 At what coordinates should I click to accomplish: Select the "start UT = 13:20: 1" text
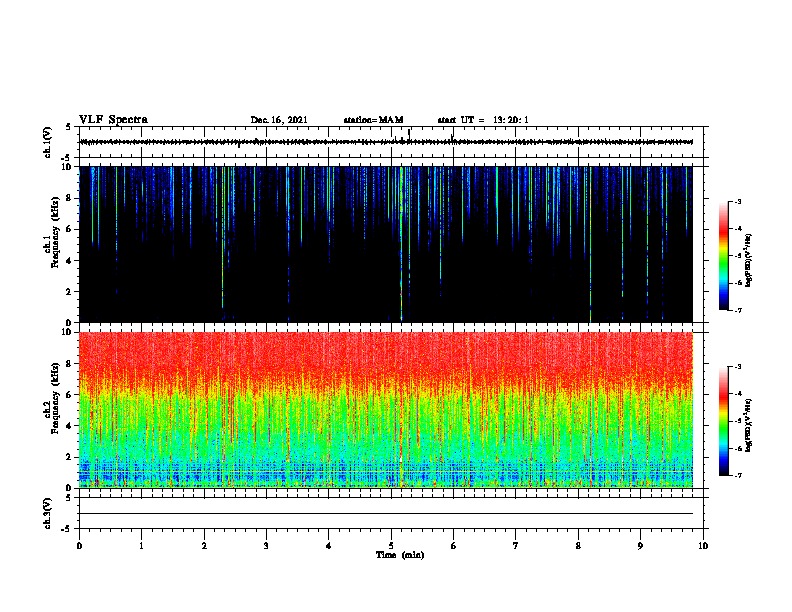click(483, 120)
